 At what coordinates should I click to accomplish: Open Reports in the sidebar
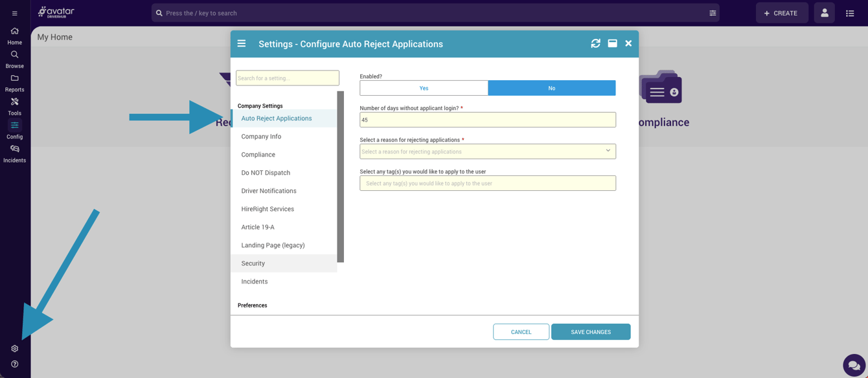(x=14, y=83)
